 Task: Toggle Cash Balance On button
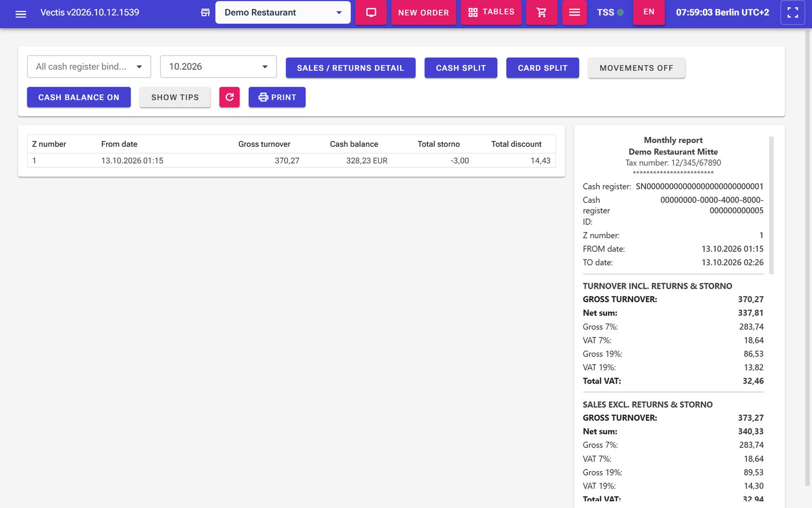79,97
